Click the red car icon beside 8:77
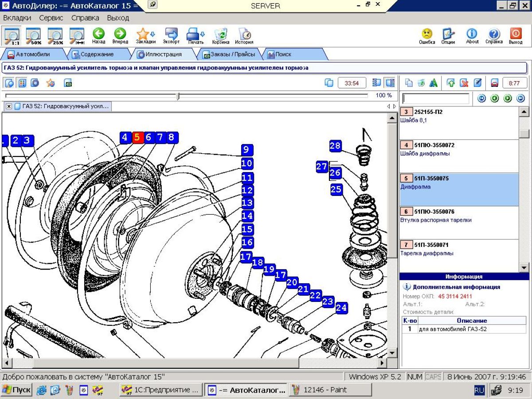532x399 pixels. point(495,83)
